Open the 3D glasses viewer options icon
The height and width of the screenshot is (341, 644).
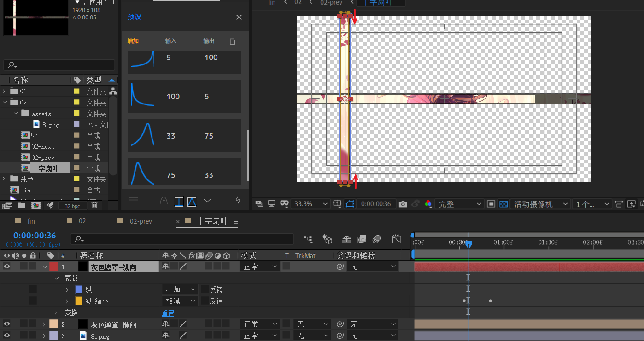click(x=284, y=204)
